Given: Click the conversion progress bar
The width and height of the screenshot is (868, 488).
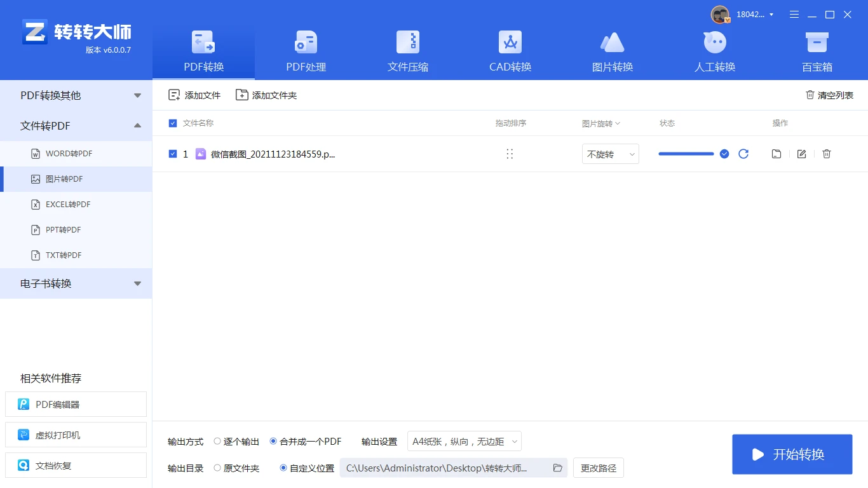Looking at the screenshot, I should point(686,153).
